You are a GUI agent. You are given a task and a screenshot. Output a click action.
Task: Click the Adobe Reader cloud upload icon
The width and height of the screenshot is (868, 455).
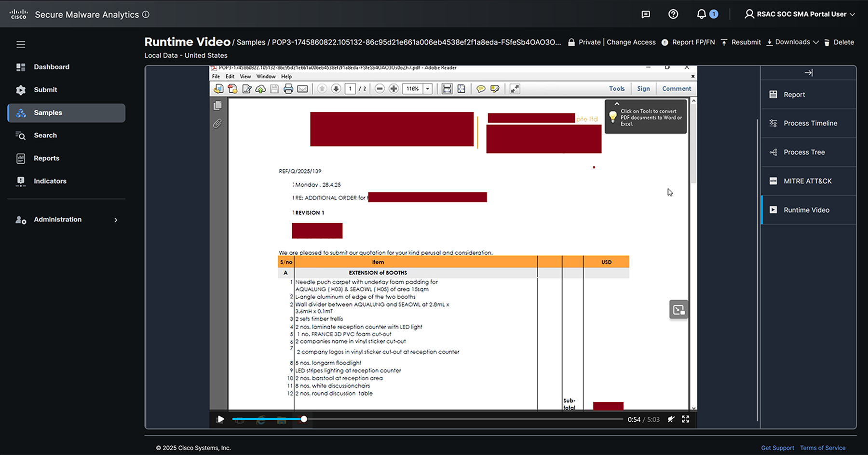pyautogui.click(x=260, y=89)
